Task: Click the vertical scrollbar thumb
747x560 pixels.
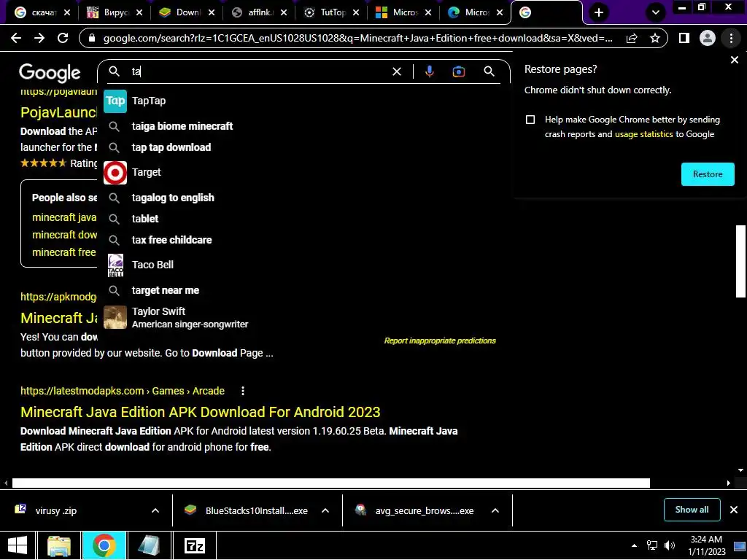Action: 740,262
